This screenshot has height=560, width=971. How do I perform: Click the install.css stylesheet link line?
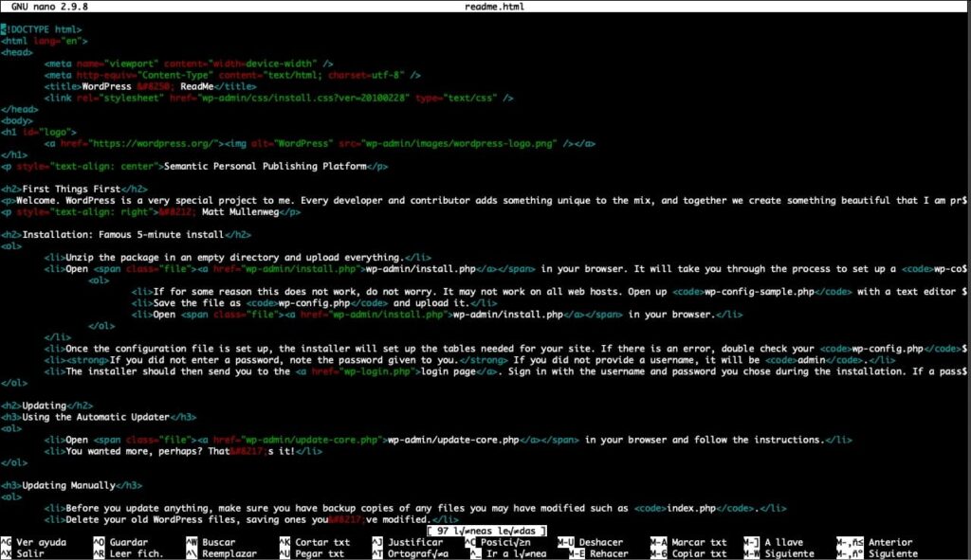click(x=279, y=98)
